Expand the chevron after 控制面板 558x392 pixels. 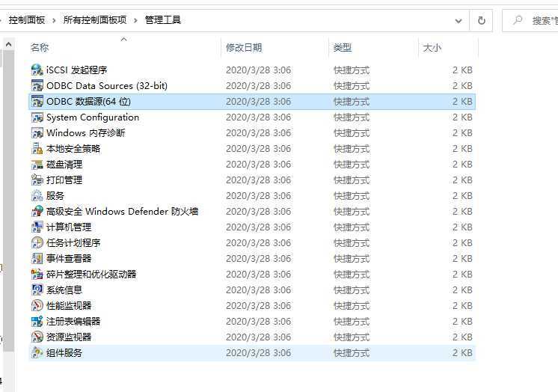point(54,20)
